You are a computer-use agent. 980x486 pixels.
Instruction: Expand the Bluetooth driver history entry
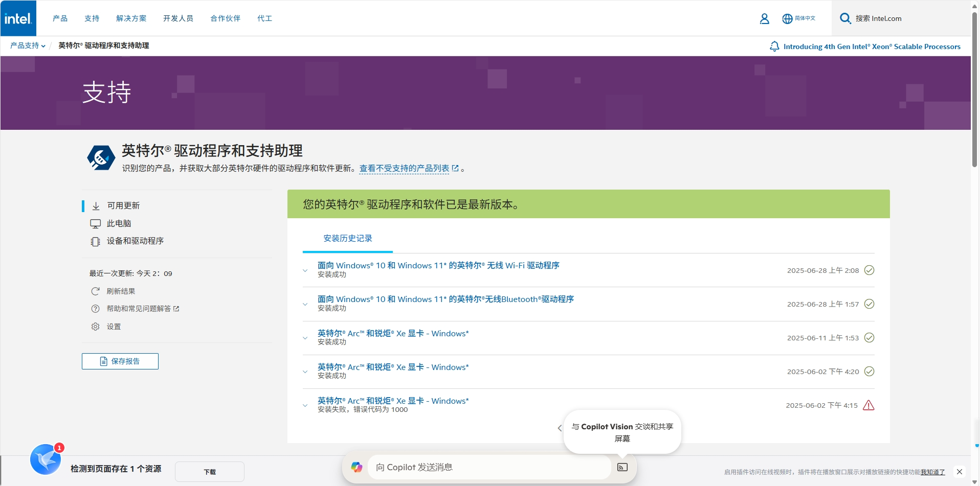305,304
